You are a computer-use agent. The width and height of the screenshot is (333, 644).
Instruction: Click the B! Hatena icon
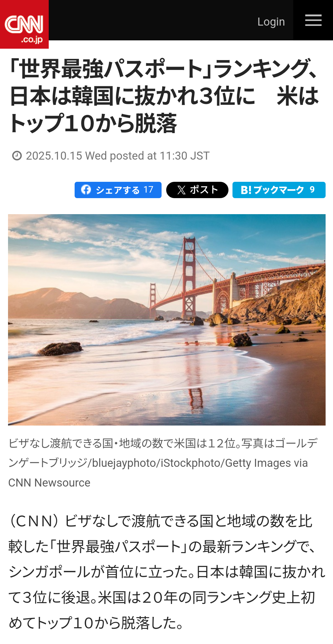(x=246, y=190)
